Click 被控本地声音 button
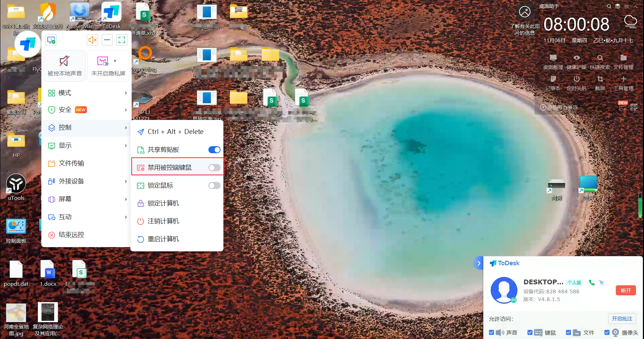 (x=64, y=66)
